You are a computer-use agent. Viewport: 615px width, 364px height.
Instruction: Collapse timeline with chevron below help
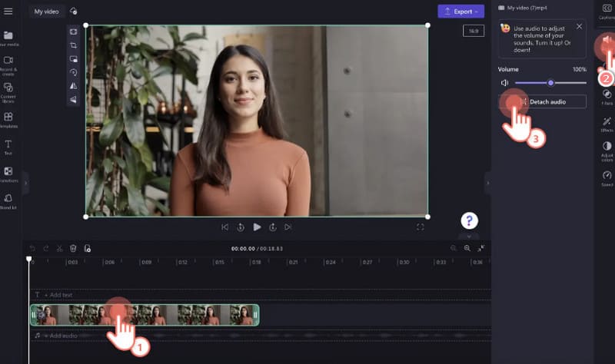point(469,237)
